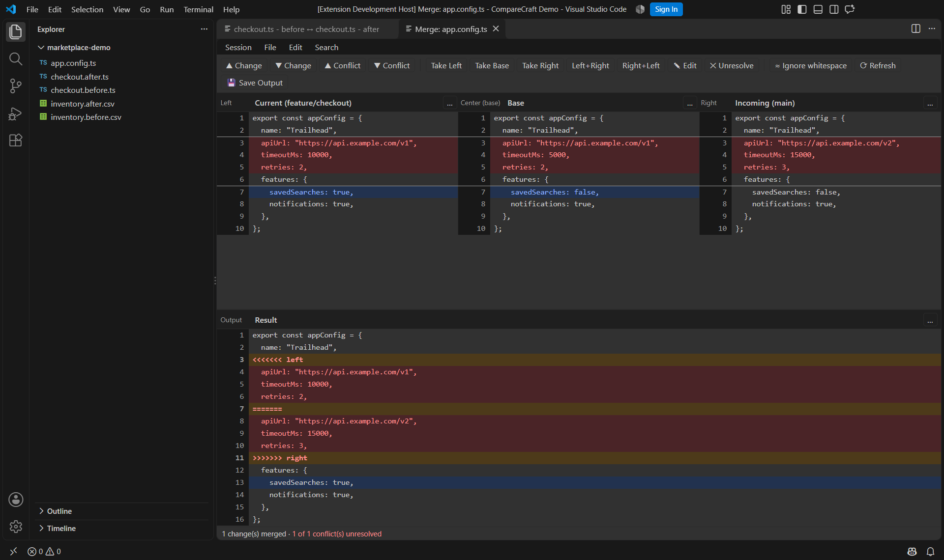Click the Take Left button
Image resolution: width=944 pixels, height=560 pixels.
[446, 65]
